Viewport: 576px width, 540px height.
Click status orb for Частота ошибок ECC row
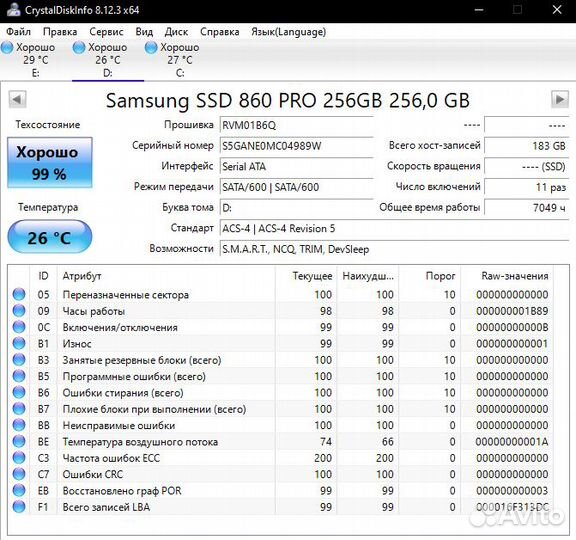point(19,458)
